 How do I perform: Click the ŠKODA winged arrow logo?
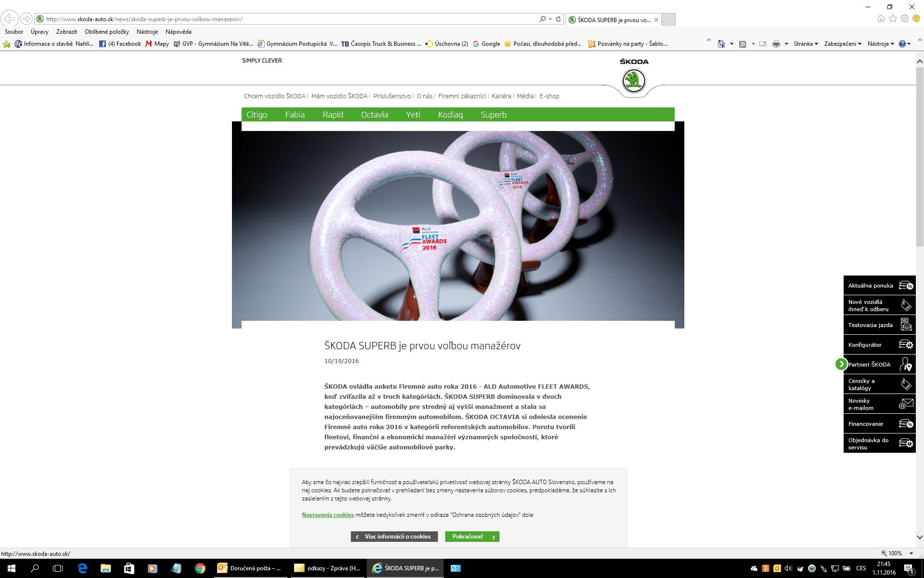[x=634, y=80]
